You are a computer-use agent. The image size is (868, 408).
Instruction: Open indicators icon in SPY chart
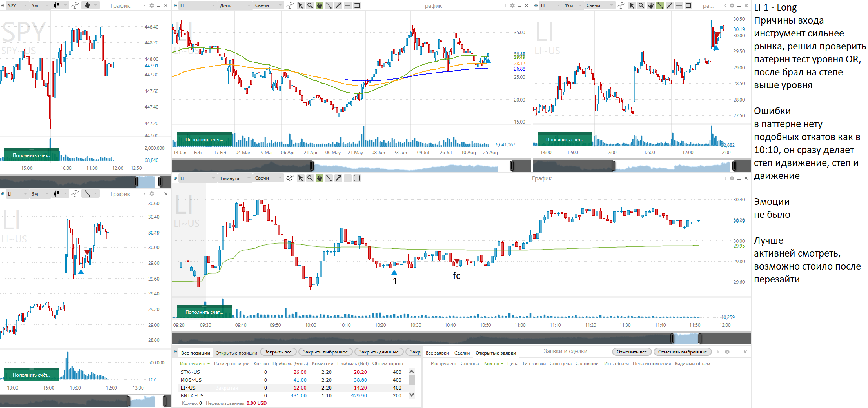pos(75,5)
